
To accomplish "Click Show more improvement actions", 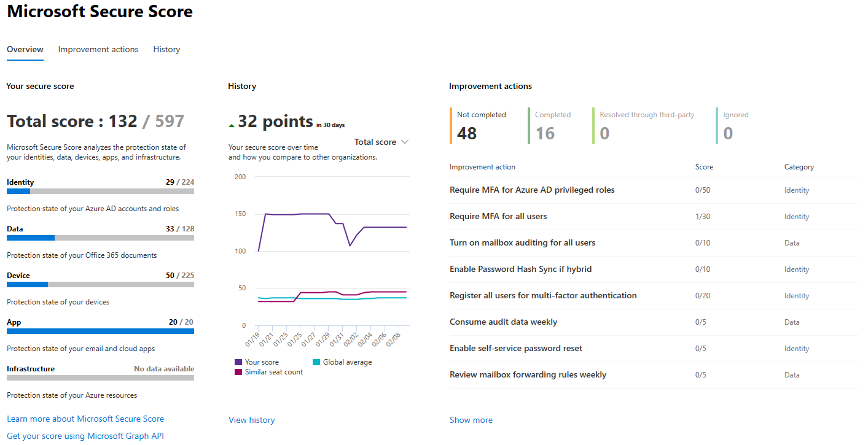I will [x=471, y=420].
